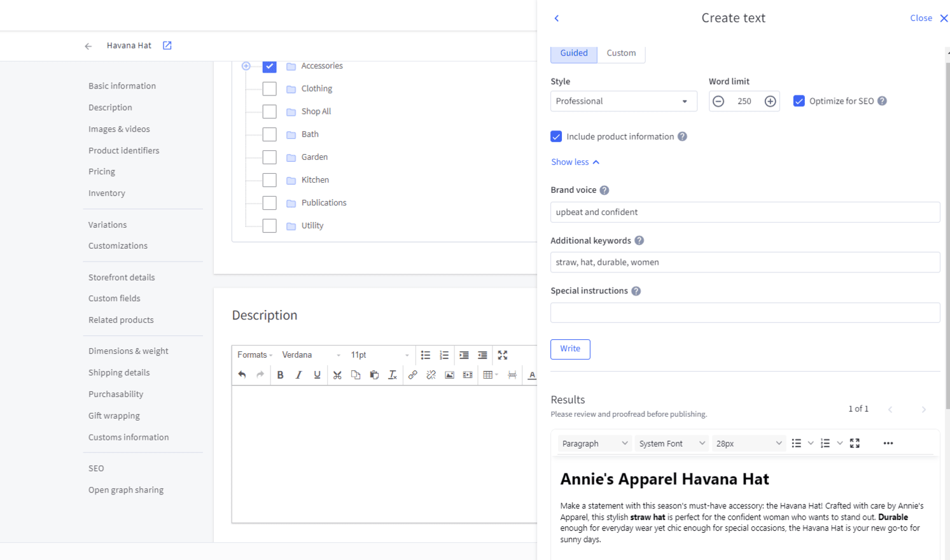Check the Bath category checkbox
Image resolution: width=950 pixels, height=560 pixels.
coord(270,135)
